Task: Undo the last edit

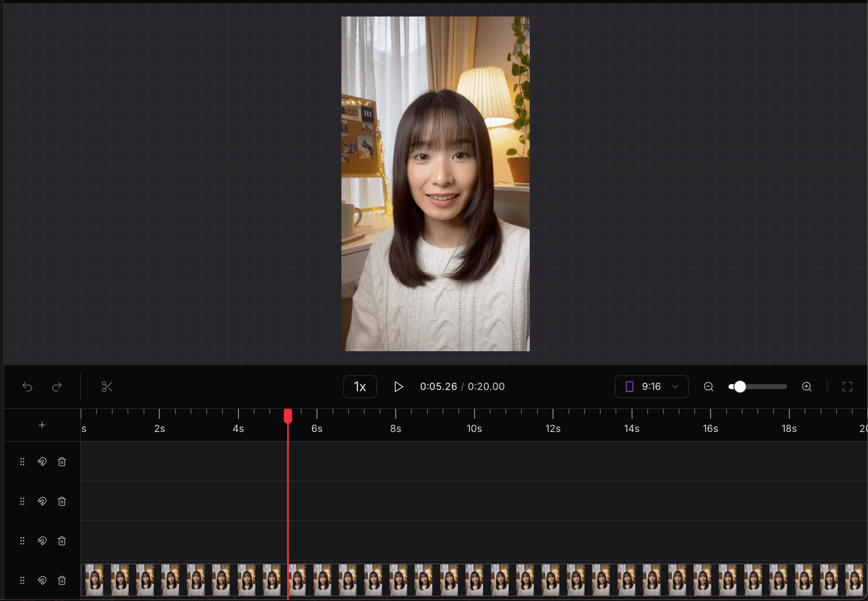Action: tap(27, 387)
